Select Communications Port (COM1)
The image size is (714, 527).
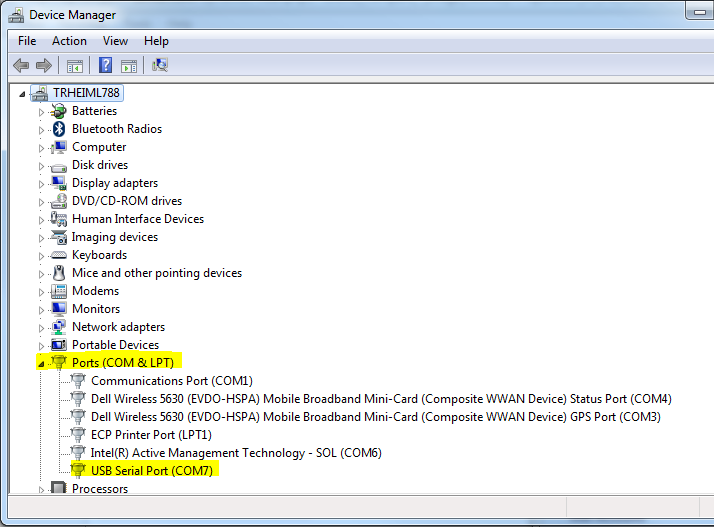171,381
